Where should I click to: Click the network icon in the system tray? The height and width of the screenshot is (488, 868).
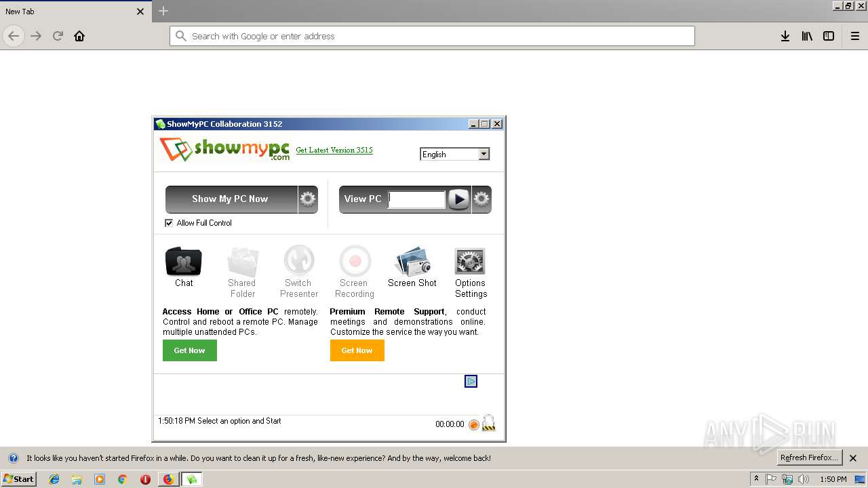(x=787, y=479)
